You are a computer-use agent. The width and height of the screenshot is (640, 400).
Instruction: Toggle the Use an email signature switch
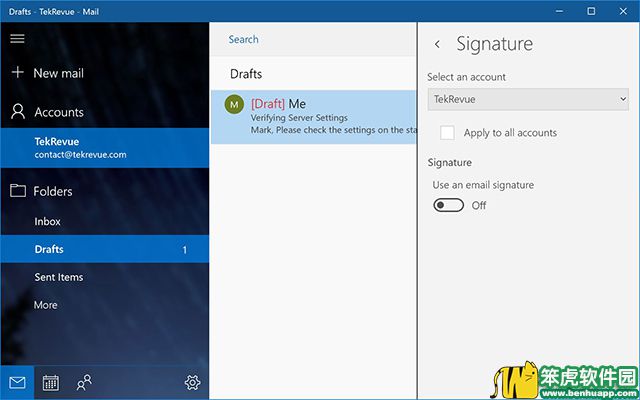(x=449, y=205)
